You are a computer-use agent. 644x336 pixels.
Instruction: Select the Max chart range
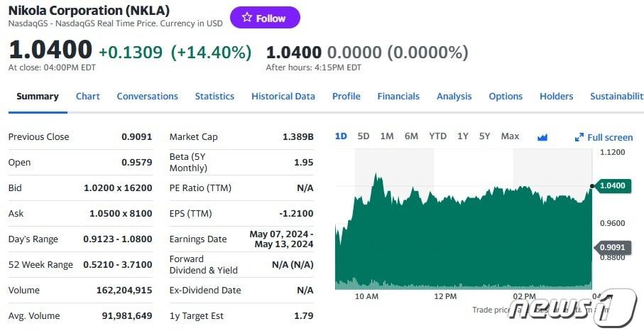point(510,136)
